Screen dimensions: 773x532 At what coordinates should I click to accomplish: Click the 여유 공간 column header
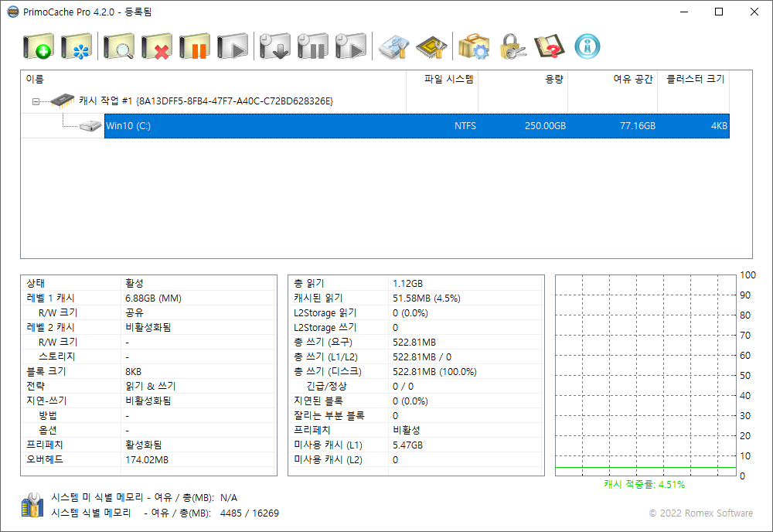tap(613, 79)
